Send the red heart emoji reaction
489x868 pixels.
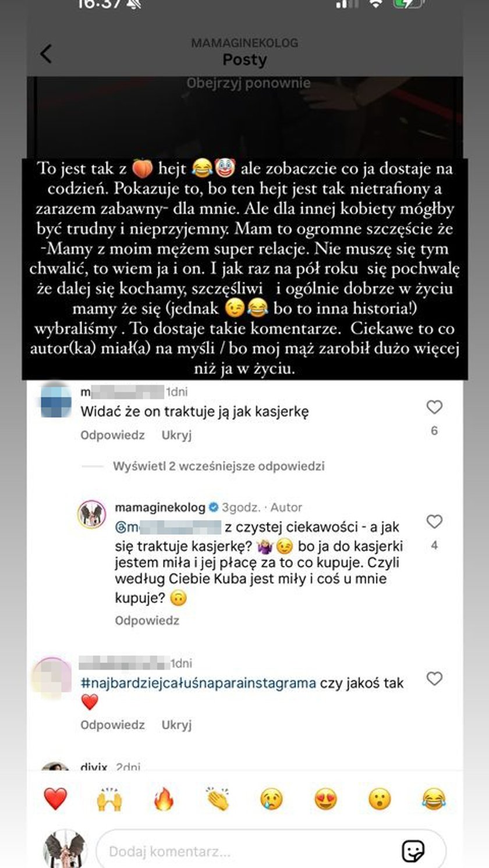(x=55, y=799)
